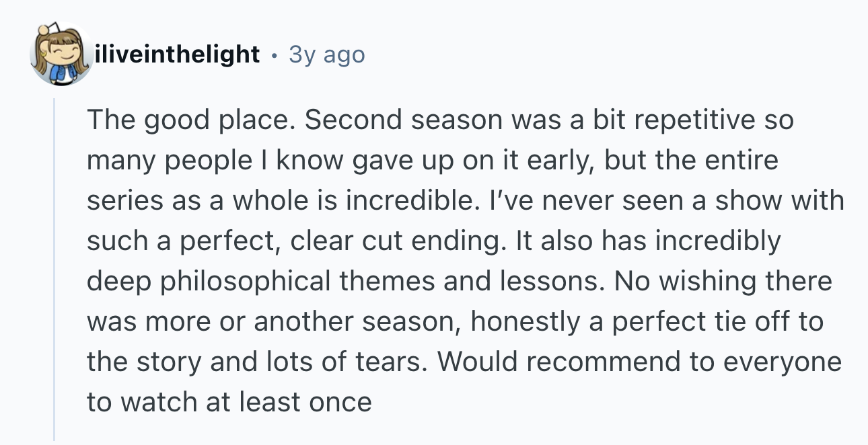Visit the iliveinthelight user profile link
Screen dimensions: 868x445
[178, 54]
